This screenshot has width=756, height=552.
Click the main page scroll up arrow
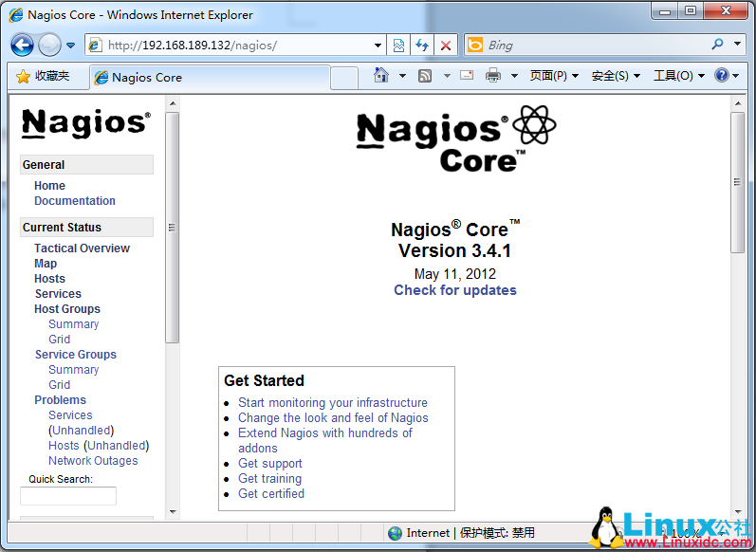click(x=737, y=103)
